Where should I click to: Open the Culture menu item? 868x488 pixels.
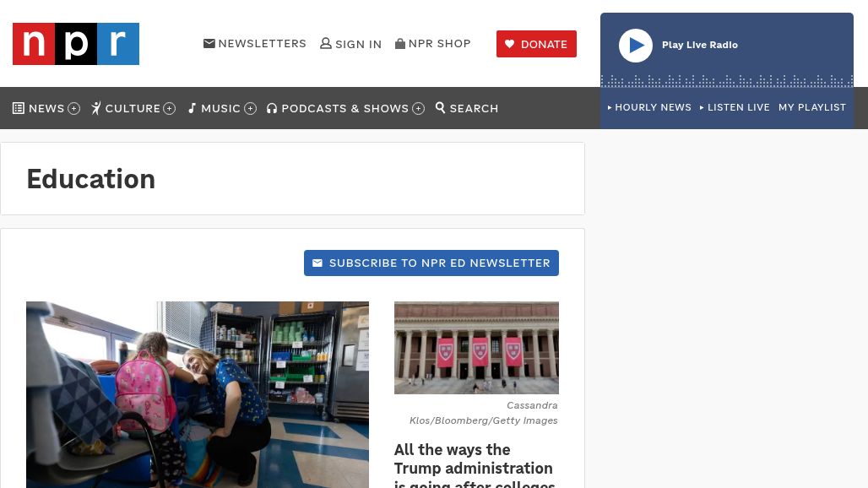click(x=133, y=108)
